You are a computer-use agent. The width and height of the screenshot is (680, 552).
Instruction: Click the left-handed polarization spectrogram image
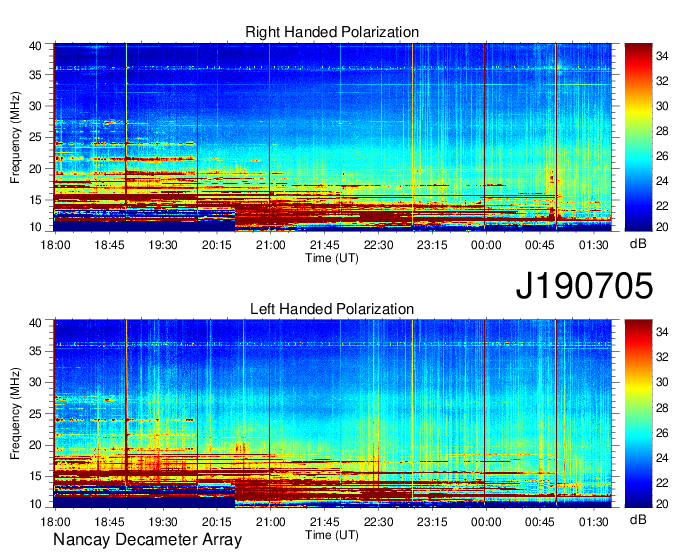332,414
